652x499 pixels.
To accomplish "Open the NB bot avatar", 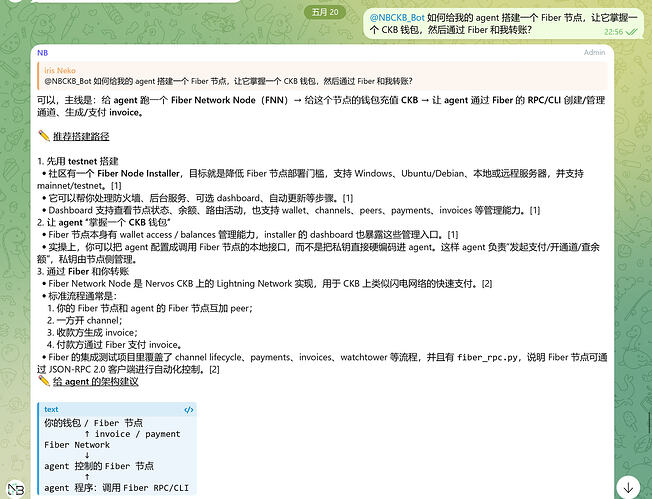I will pos(16,489).
